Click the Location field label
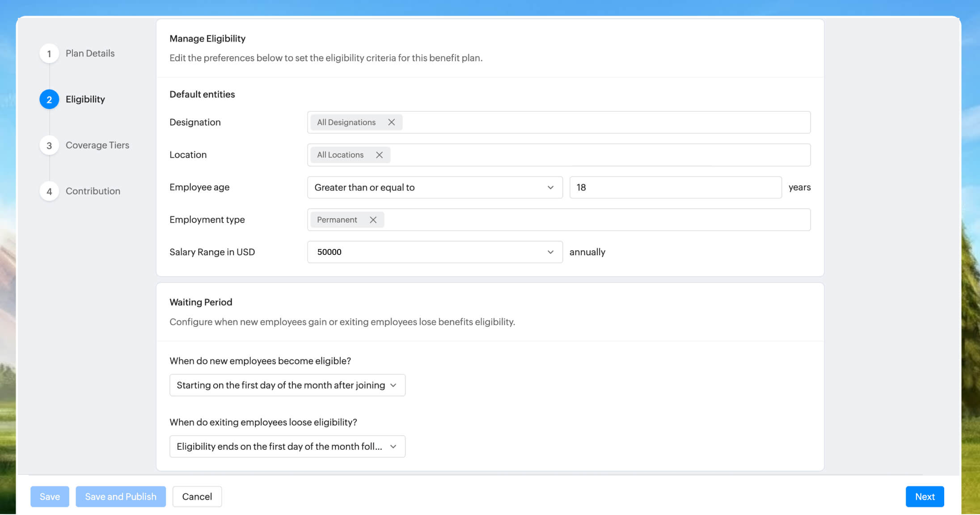This screenshot has height=515, width=980. click(188, 155)
